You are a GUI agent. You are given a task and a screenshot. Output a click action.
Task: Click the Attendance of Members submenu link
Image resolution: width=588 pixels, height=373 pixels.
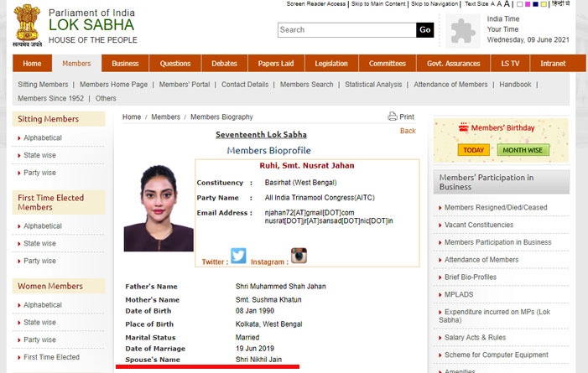click(x=450, y=85)
